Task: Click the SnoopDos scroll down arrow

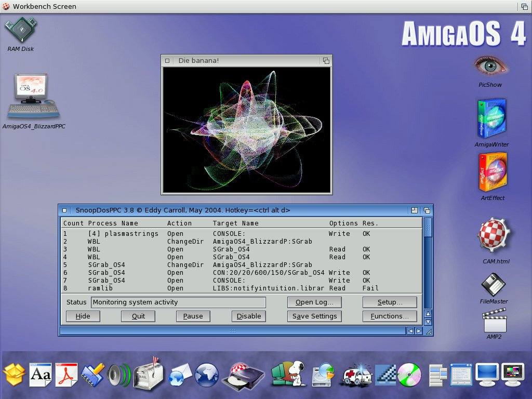Action: point(428,322)
